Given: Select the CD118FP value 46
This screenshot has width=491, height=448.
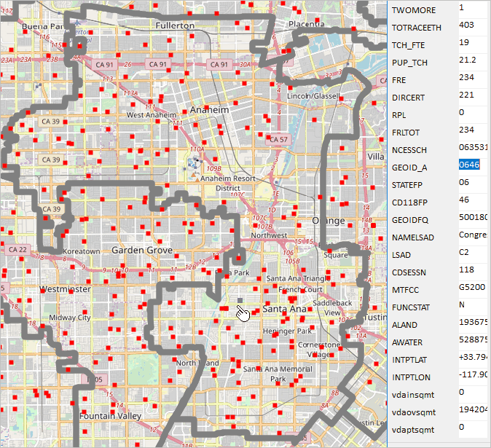Looking at the screenshot, I should click(x=464, y=200).
